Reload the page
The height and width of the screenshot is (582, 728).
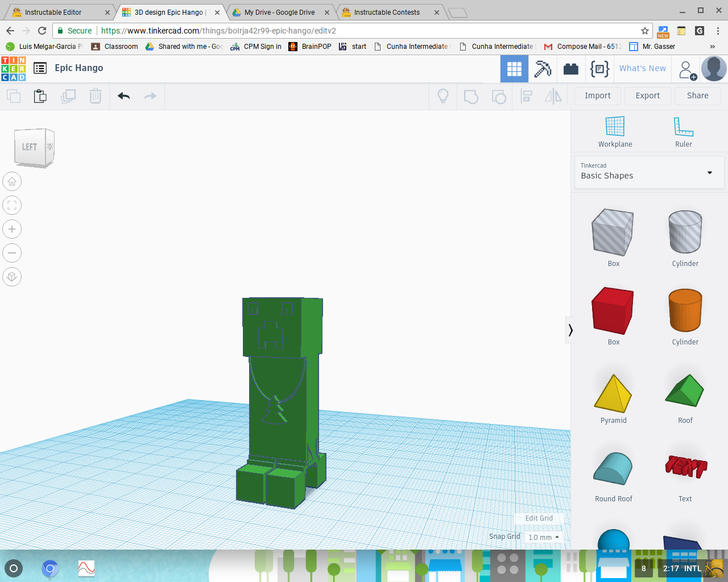(x=42, y=31)
